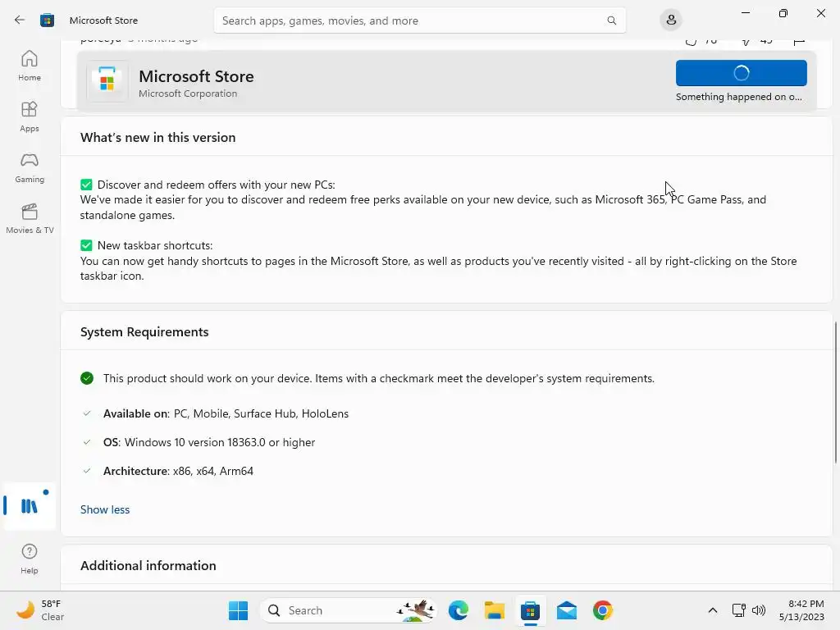Open File Explorer from taskbar
840x630 pixels.
pyautogui.click(x=494, y=610)
